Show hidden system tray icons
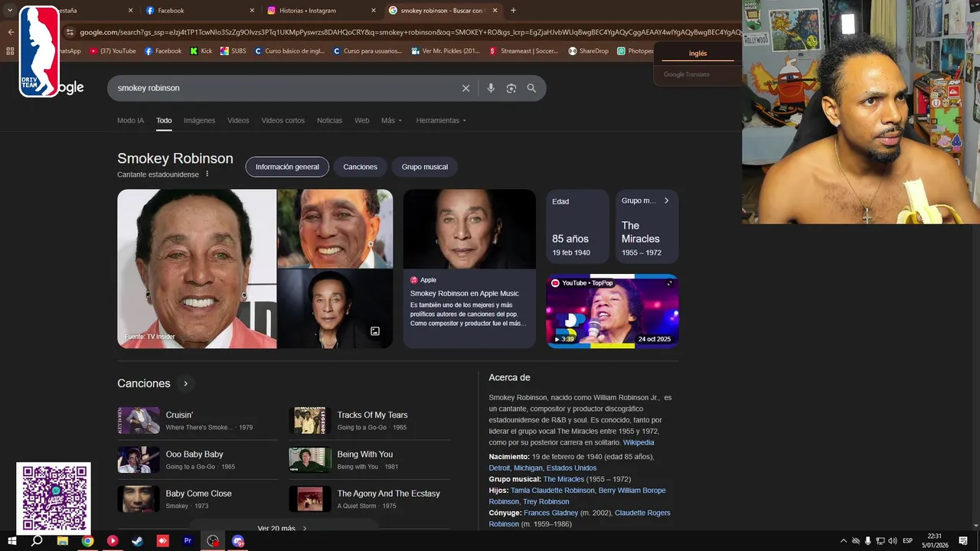Screen dimensions: 980x551 coord(844,541)
